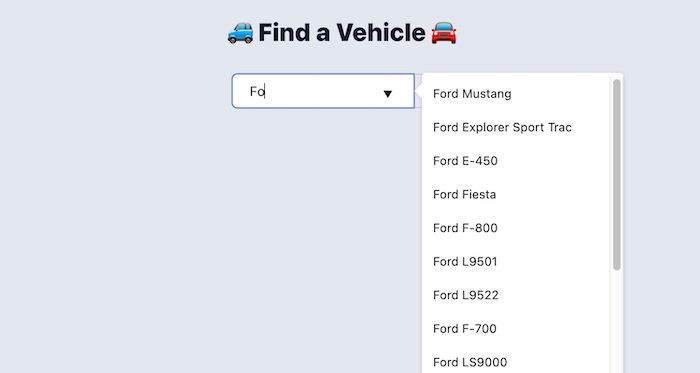Choose Ford F-700 in the list

pyautogui.click(x=516, y=328)
